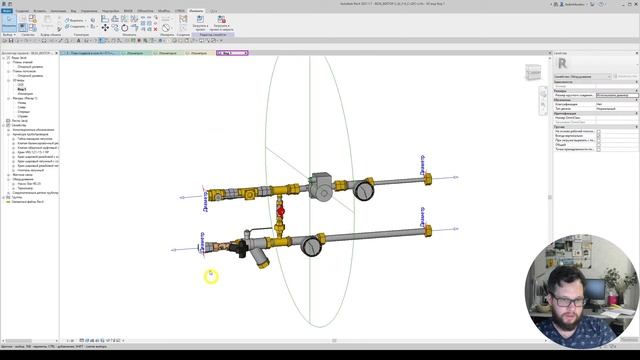Click the Load into Project and Close icon
Image resolution: width=640 pixels, height=360 pixels.
[x=222, y=23]
